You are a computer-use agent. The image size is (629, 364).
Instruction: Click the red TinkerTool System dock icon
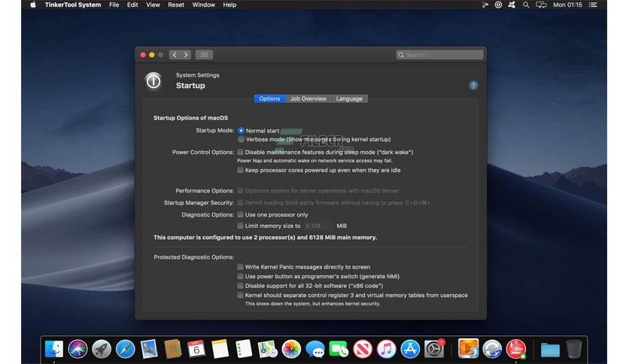[516, 349]
